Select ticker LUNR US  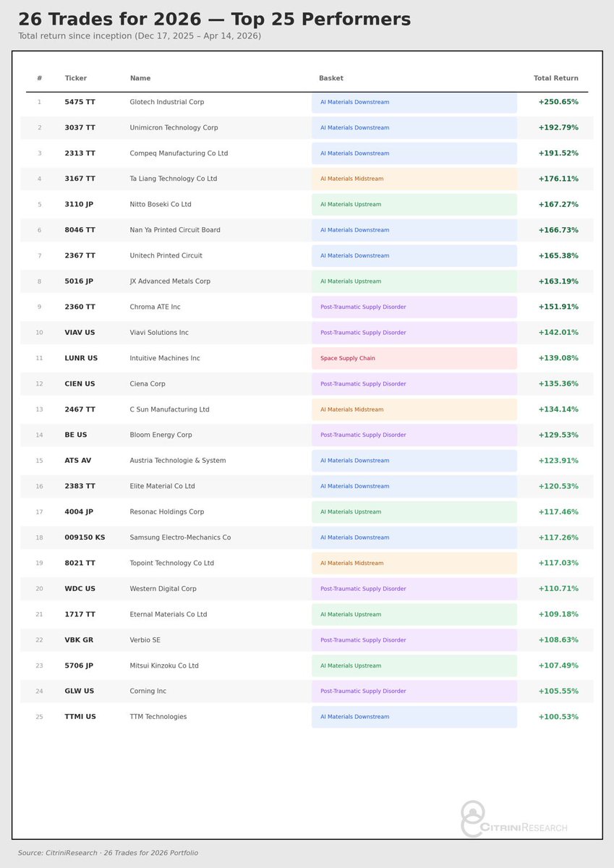point(81,358)
